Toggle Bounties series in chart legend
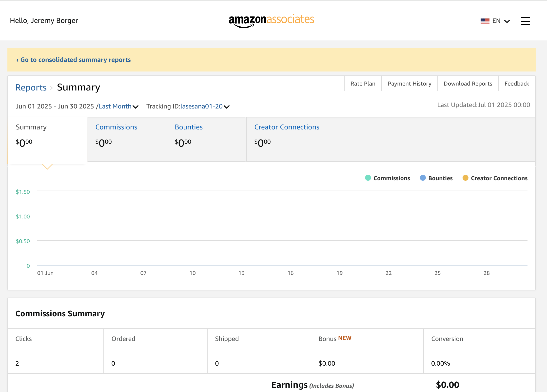The image size is (547, 392). pos(436,178)
